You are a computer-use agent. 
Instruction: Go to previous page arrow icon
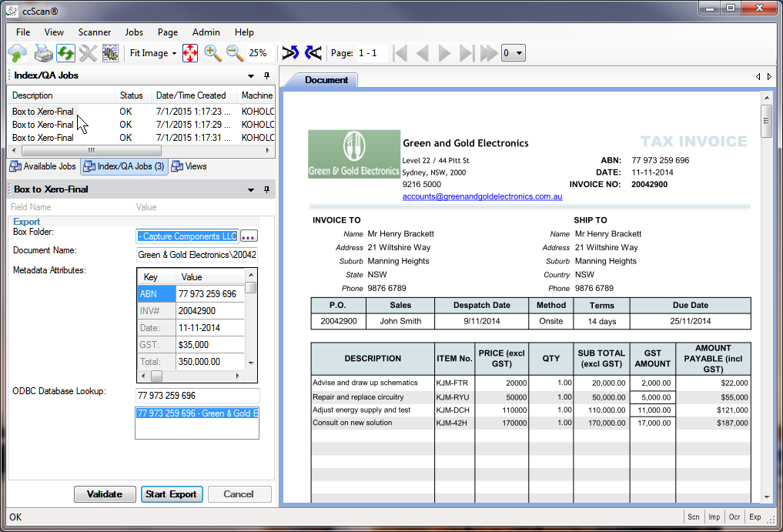(x=423, y=53)
